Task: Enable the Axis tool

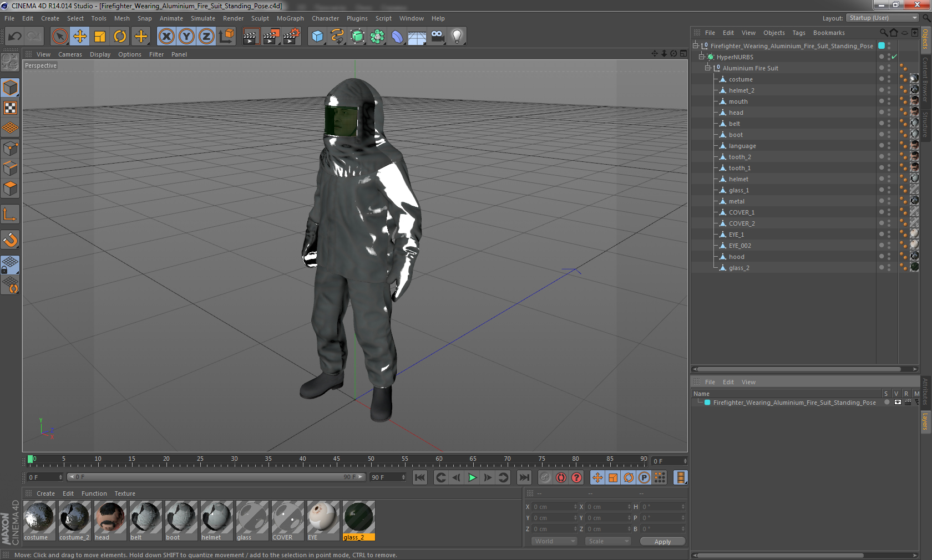Action: pos(10,215)
